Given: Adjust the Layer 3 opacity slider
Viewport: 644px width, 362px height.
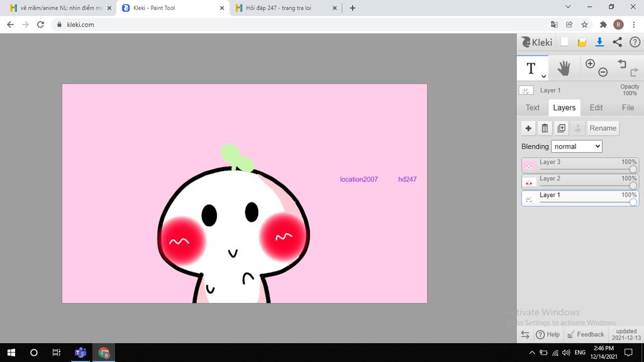Looking at the screenshot, I should 633,169.
